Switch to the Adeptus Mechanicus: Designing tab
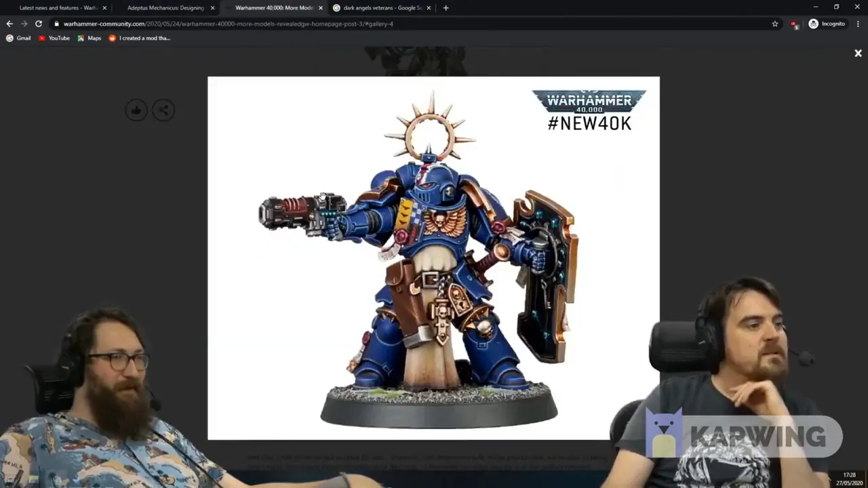 [x=165, y=7]
